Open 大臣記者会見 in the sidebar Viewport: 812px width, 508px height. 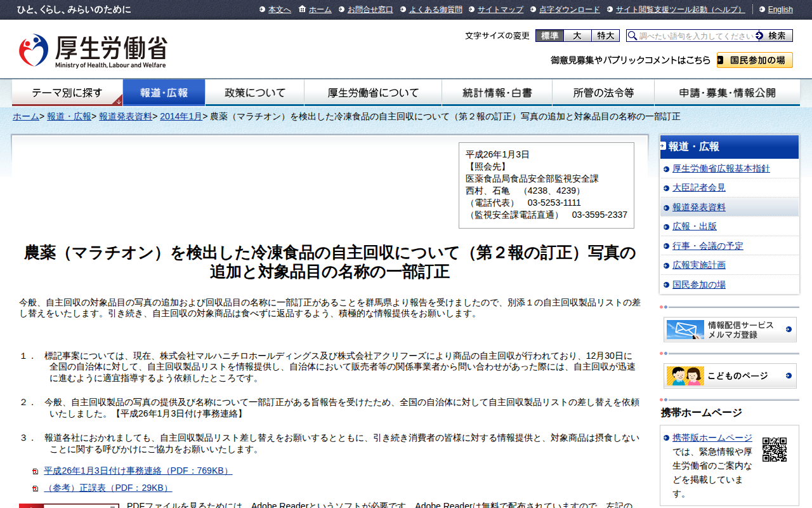coord(698,187)
